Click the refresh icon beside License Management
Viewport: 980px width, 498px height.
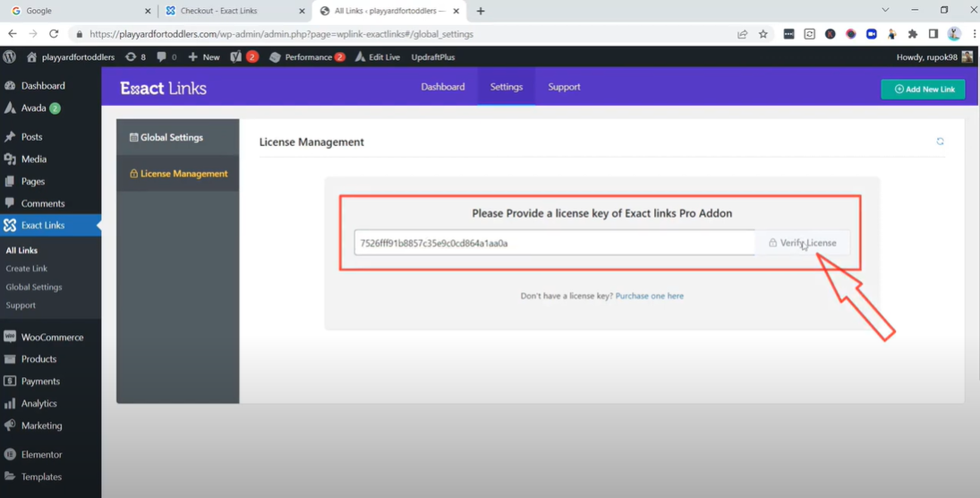[x=940, y=142]
